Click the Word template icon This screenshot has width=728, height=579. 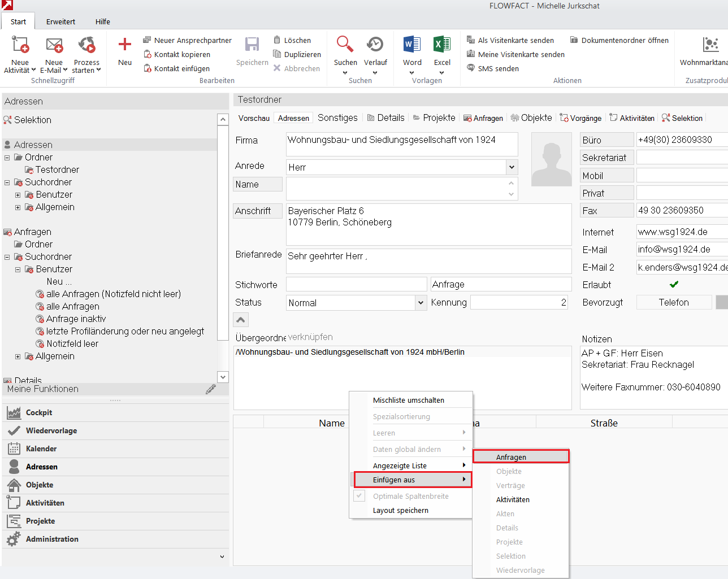coord(412,45)
